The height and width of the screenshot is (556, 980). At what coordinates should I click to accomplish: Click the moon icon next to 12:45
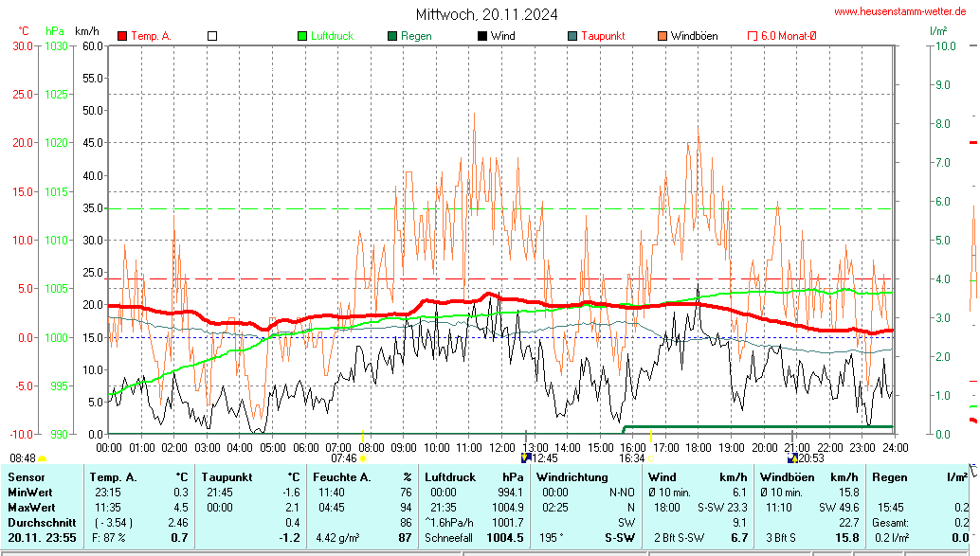[x=526, y=458]
